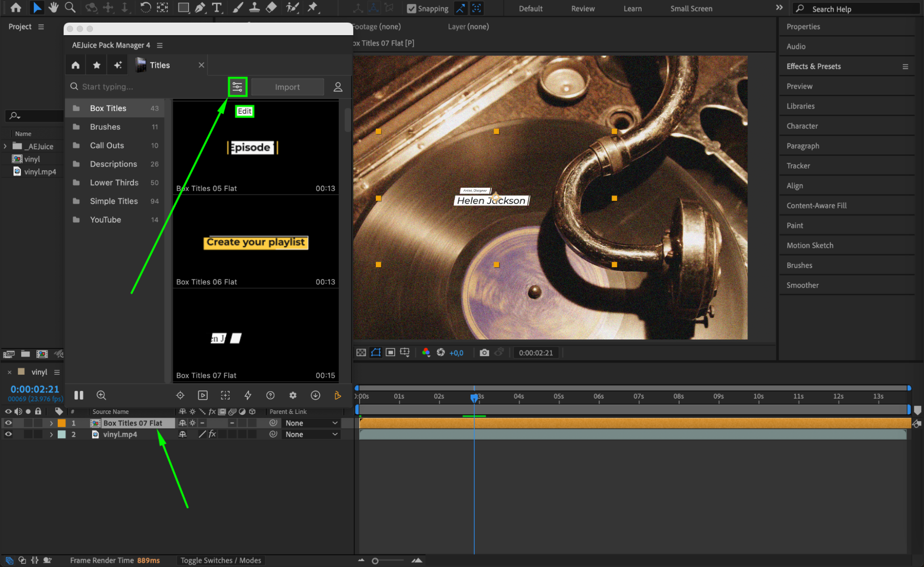Take snapshot with camera icon
The height and width of the screenshot is (567, 924).
tap(484, 353)
